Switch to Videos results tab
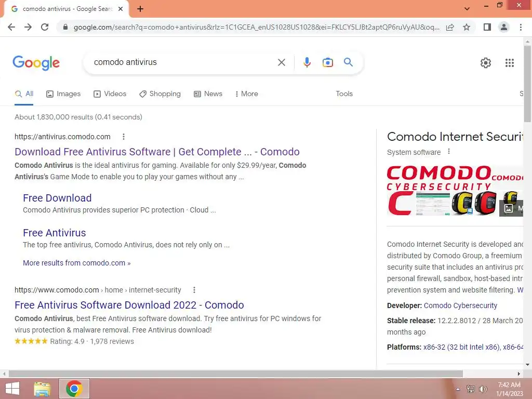Image resolution: width=532 pixels, height=399 pixels. point(110,94)
